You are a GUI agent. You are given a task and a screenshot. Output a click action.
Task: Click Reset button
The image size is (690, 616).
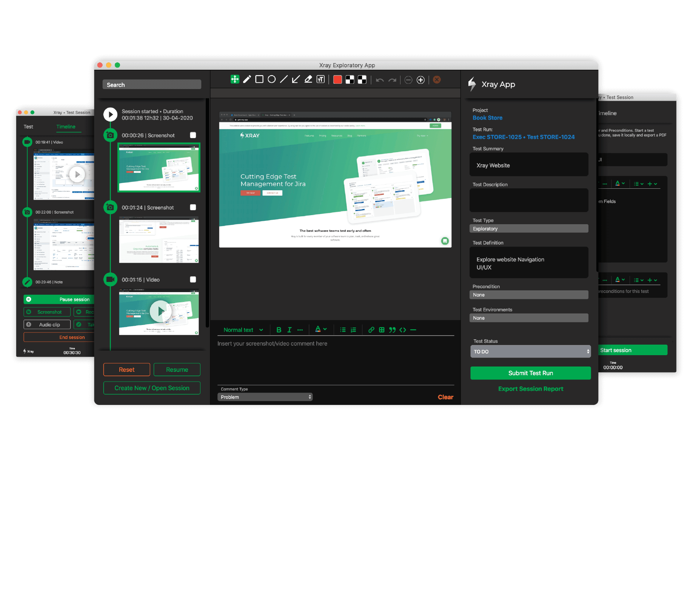point(126,370)
